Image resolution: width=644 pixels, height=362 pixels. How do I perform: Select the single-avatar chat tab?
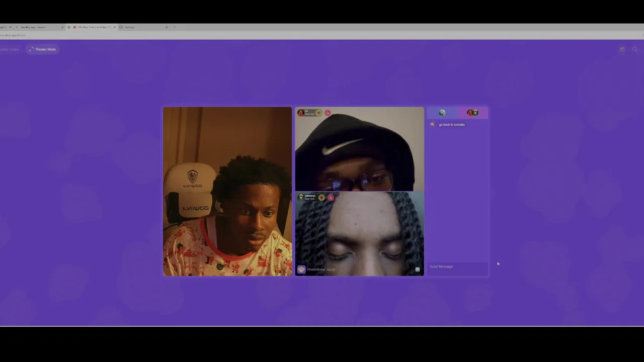[442, 113]
